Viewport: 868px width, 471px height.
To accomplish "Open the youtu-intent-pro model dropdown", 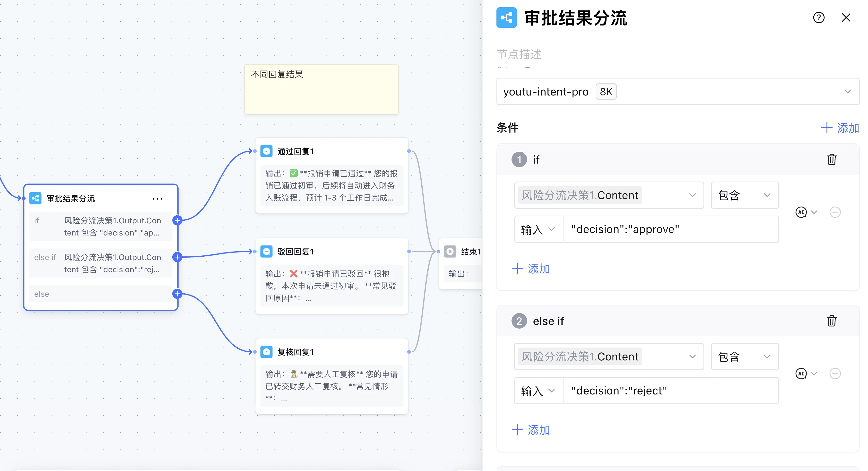I will click(678, 92).
